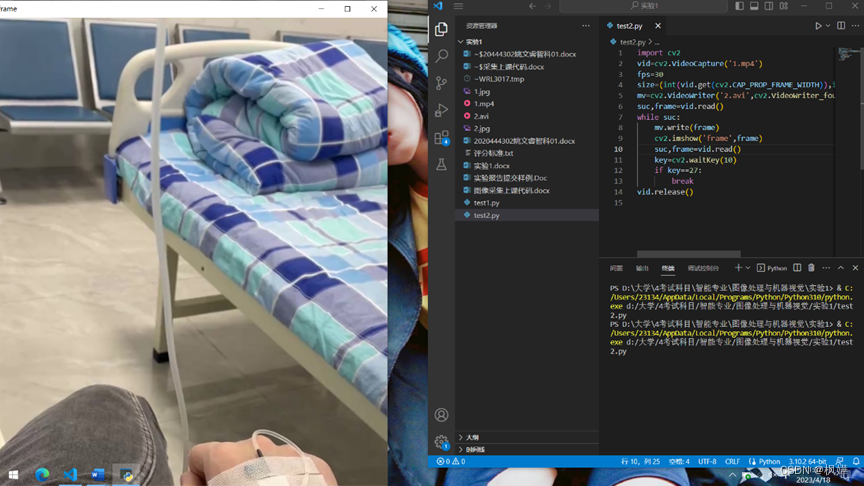Open Windows Start menu

[x=14, y=474]
